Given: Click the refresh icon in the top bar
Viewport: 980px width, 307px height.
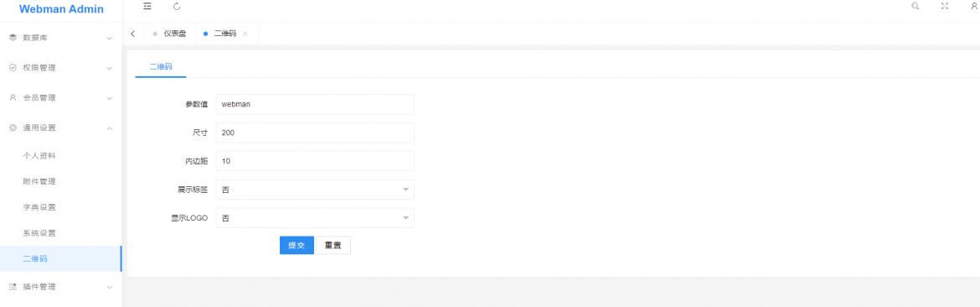Looking at the screenshot, I should pos(177,6).
